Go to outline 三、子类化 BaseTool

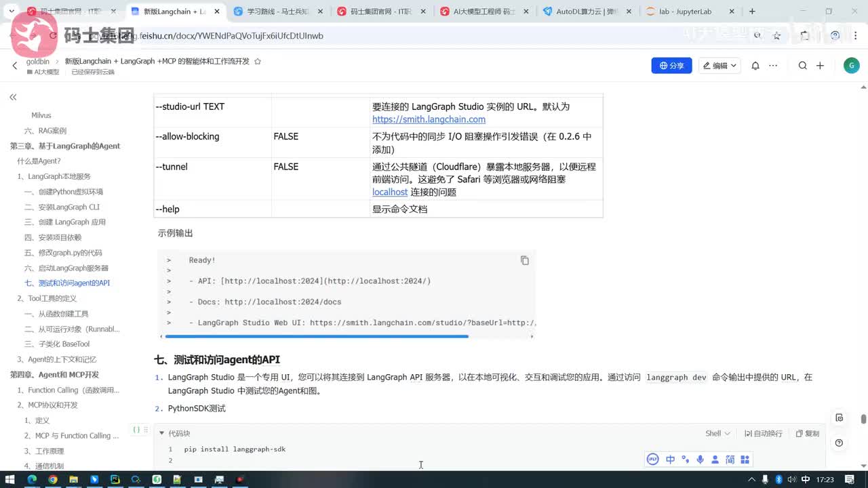[57, 344]
